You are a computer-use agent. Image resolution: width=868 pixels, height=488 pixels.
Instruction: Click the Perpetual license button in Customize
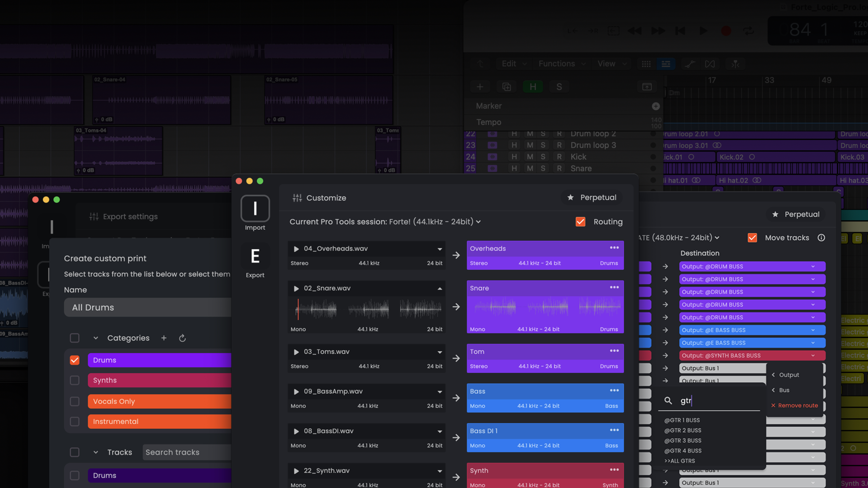pos(592,198)
